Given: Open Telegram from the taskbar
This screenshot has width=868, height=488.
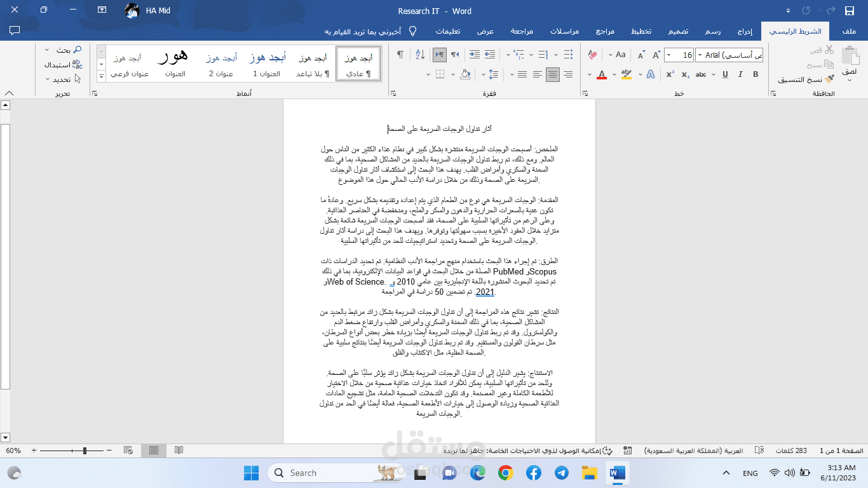Looking at the screenshot, I should point(561,473).
